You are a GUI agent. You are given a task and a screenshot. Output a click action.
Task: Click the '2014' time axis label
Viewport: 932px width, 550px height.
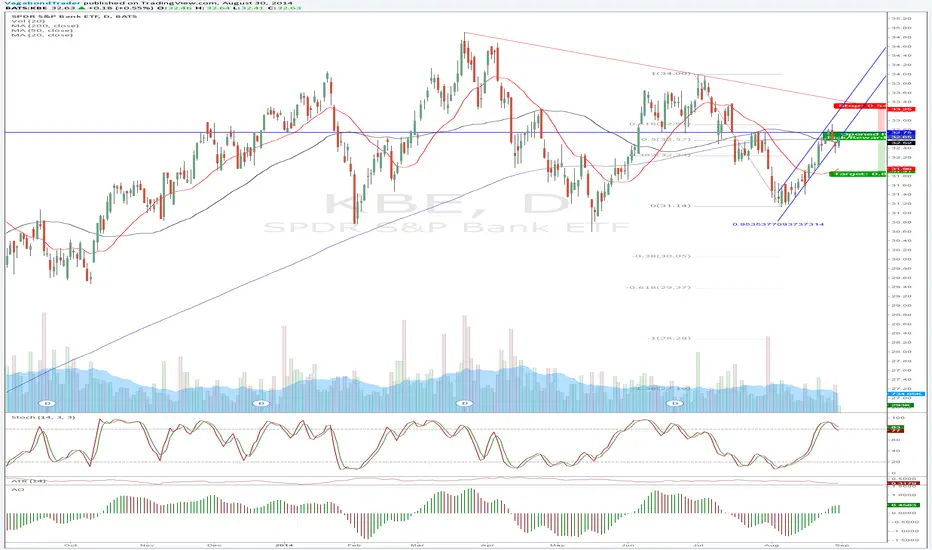(x=285, y=545)
